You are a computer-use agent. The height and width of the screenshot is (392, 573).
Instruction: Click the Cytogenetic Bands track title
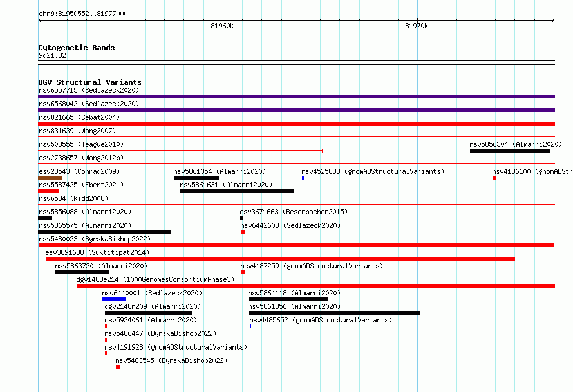pos(77,48)
